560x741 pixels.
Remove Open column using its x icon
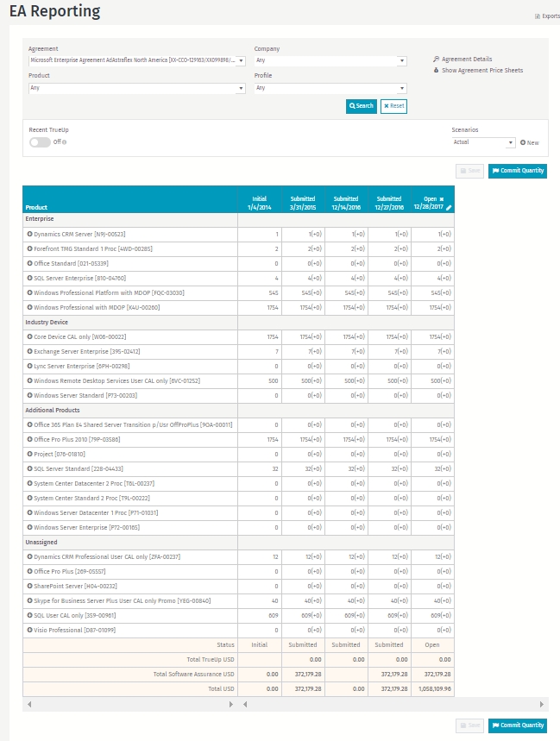(442, 199)
